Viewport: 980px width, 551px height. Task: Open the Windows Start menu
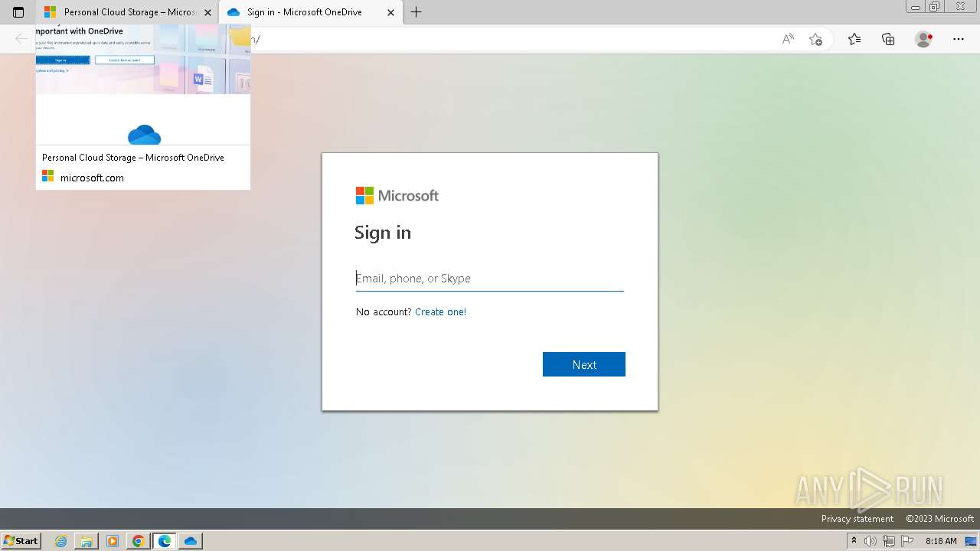[x=21, y=540]
